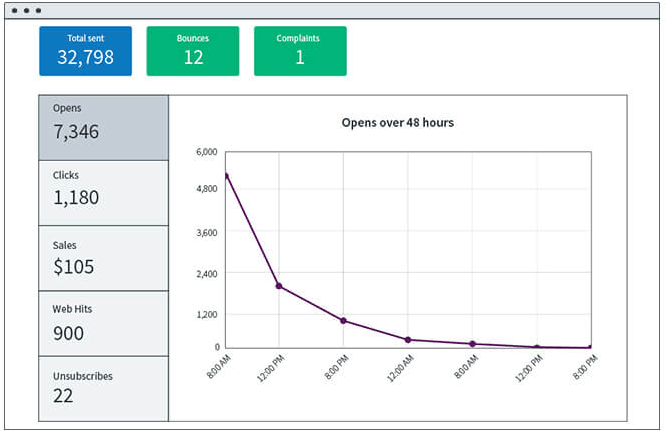Select the Opens metric tab
The height and width of the screenshot is (432, 665).
pos(103,128)
